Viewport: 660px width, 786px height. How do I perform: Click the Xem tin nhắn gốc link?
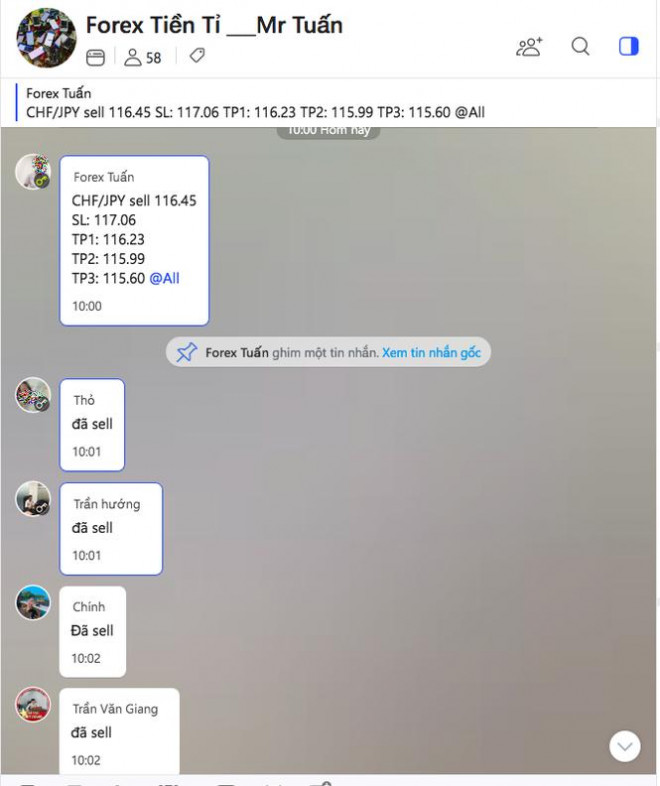point(431,352)
